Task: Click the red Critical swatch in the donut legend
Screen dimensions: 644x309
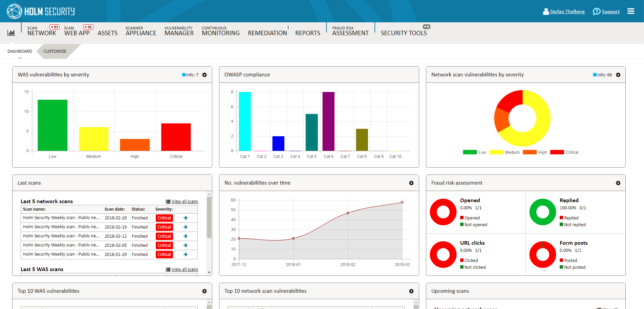Action: (x=557, y=152)
